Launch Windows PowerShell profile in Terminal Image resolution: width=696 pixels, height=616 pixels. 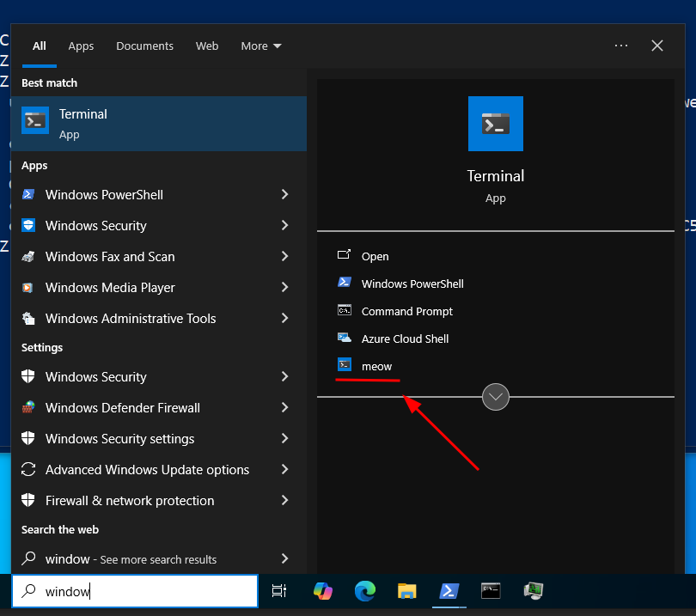pos(412,284)
